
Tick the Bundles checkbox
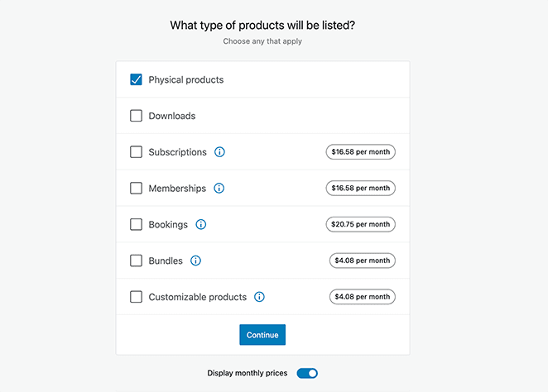pos(137,261)
